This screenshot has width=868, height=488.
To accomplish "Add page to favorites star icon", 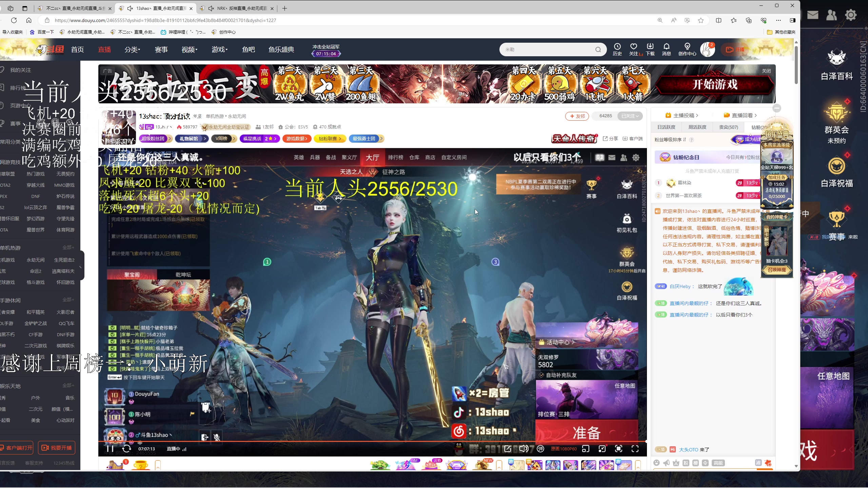I will 701,20.
